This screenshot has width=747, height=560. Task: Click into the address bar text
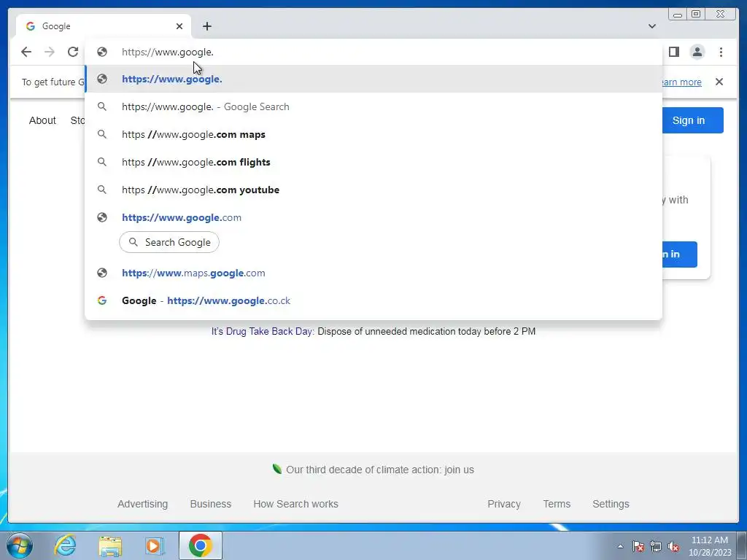(168, 52)
